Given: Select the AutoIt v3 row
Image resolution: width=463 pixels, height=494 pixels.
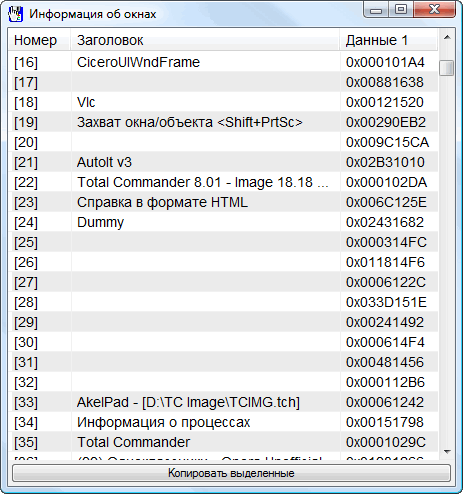Looking at the screenshot, I should [x=223, y=162].
